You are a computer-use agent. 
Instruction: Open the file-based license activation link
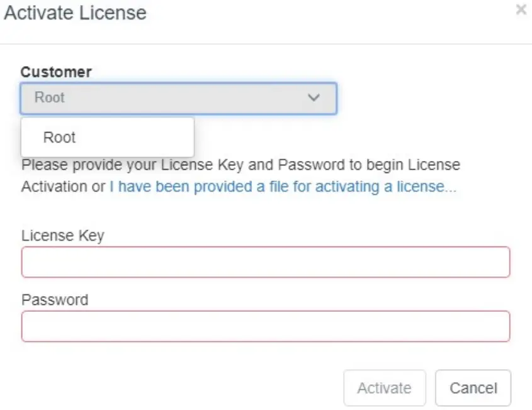tap(283, 187)
